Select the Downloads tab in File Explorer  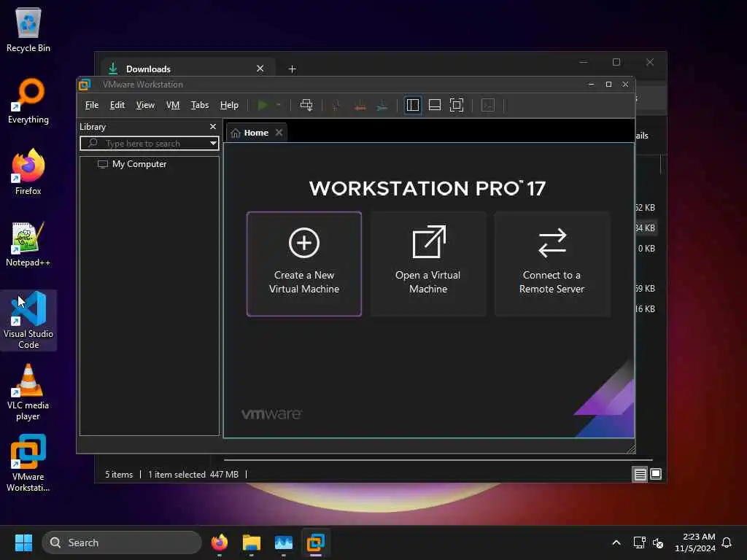pos(186,69)
